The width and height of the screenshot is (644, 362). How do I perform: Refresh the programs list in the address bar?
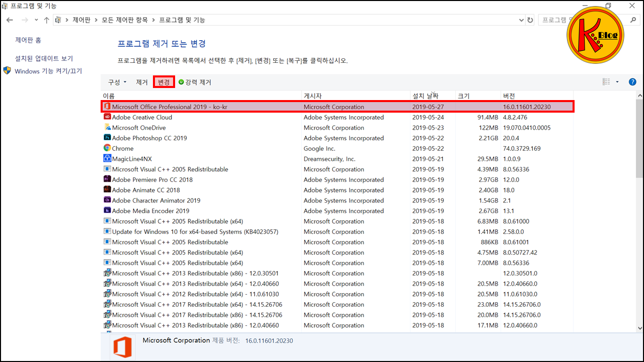click(x=530, y=20)
